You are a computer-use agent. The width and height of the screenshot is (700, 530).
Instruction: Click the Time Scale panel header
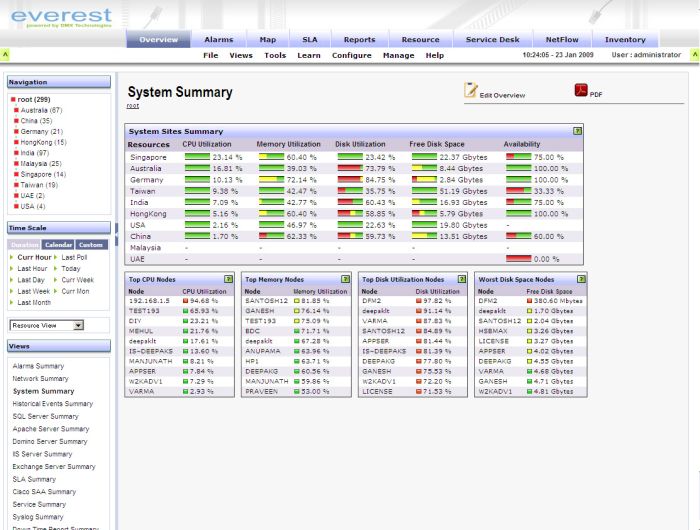[59, 228]
